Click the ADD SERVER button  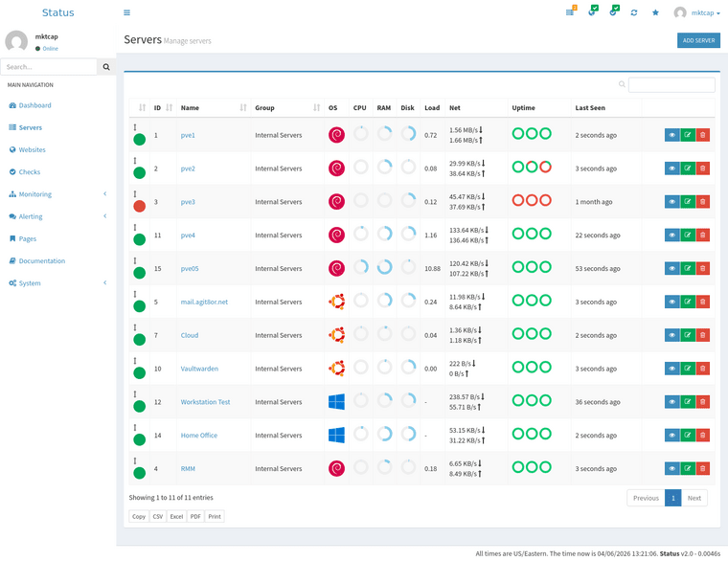[x=698, y=40]
